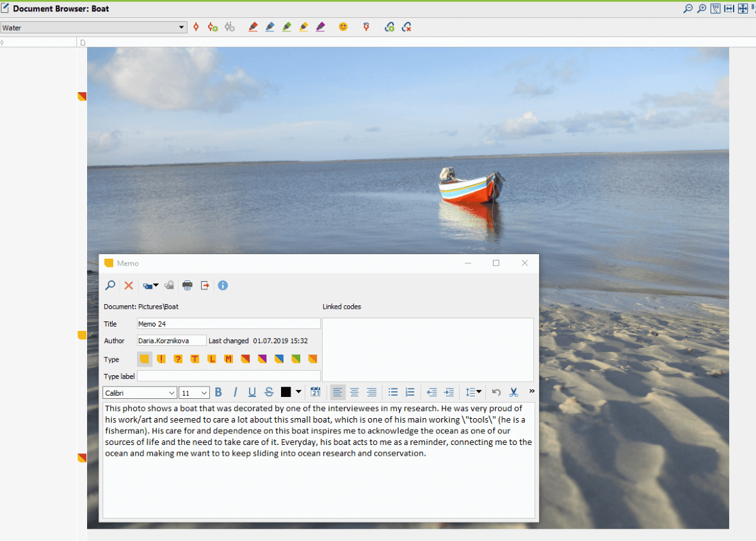The width and height of the screenshot is (756, 541).
Task: Open the Water code dropdown
Action: click(181, 28)
